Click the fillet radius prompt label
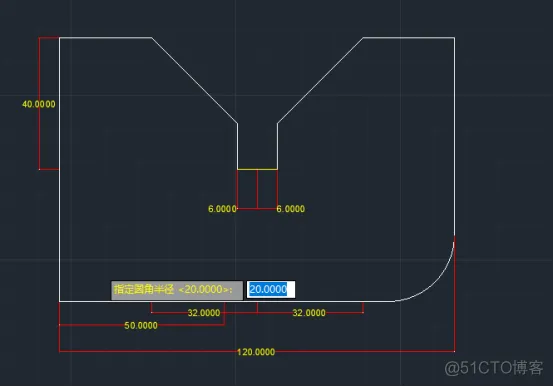The width and height of the screenshot is (554, 387). point(177,290)
